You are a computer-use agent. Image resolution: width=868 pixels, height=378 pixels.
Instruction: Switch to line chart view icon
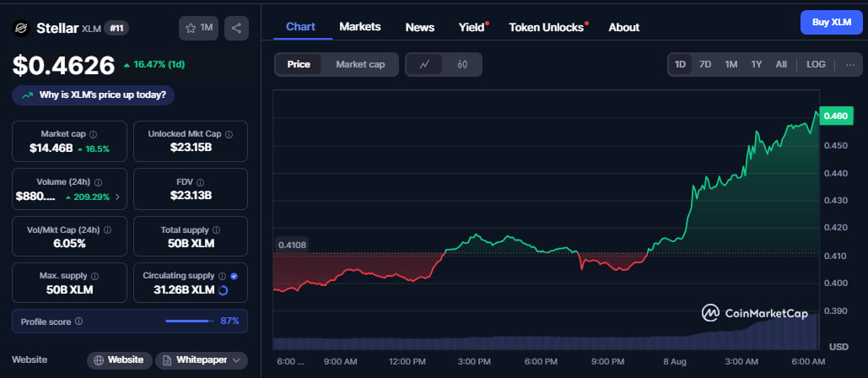point(424,64)
